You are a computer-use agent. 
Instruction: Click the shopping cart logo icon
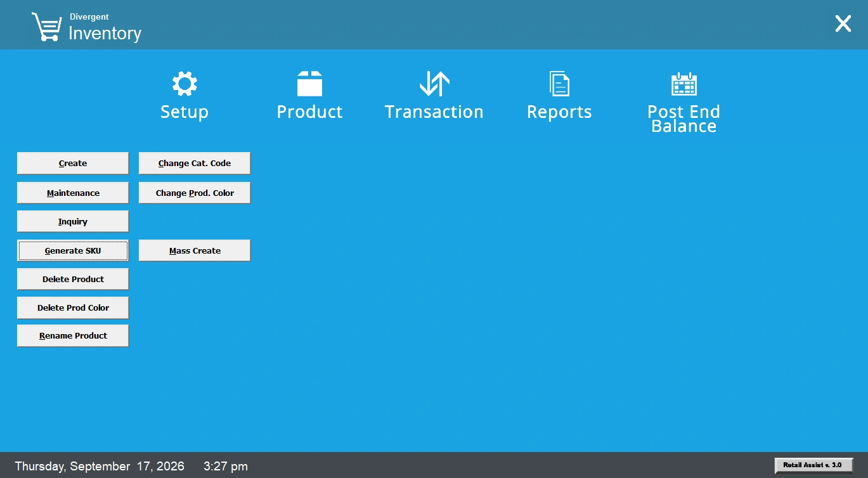click(x=47, y=27)
